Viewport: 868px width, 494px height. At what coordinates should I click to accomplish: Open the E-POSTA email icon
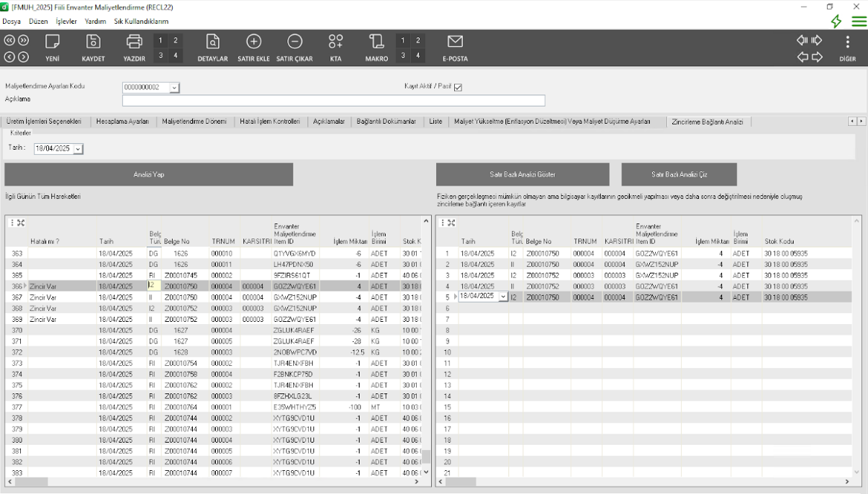[455, 42]
